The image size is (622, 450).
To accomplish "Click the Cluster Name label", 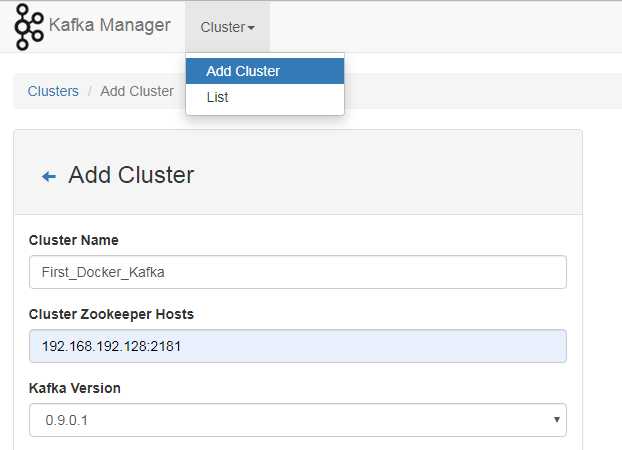I will (x=74, y=240).
